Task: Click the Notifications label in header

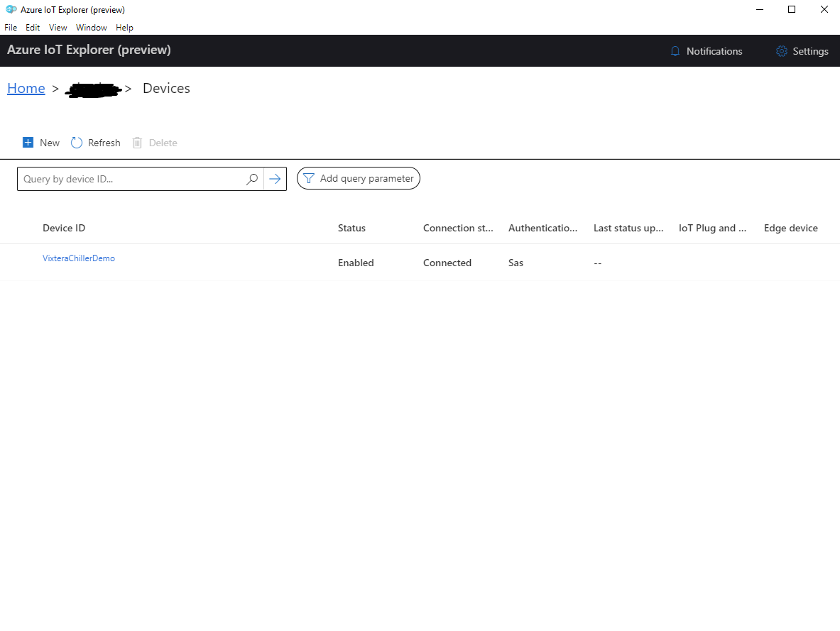Action: 714,51
